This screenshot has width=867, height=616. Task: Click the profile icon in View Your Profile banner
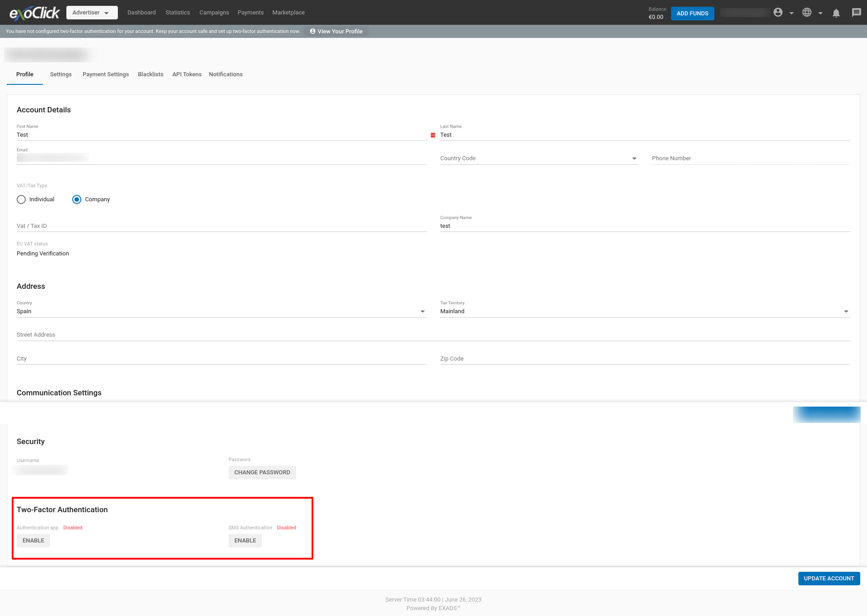pos(312,31)
